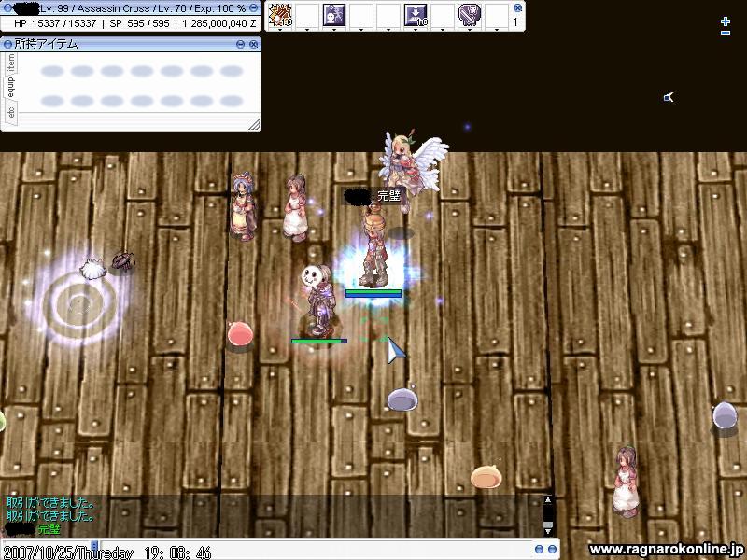
Task: Open dropdown under the first hotbar slot
Action: coord(280,30)
